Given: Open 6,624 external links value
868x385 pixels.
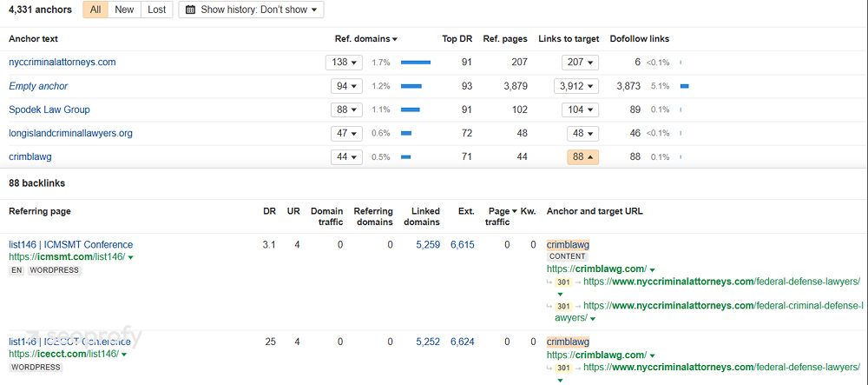Looking at the screenshot, I should (463, 342).
